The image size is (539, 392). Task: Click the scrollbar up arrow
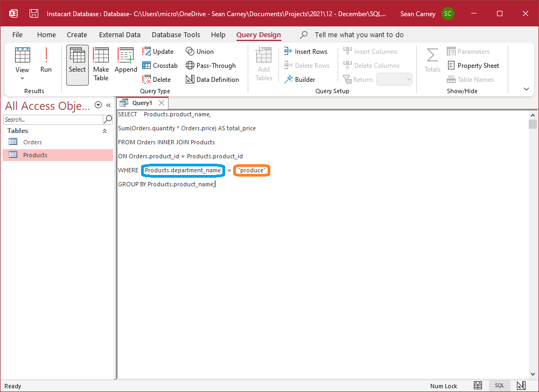coord(533,115)
